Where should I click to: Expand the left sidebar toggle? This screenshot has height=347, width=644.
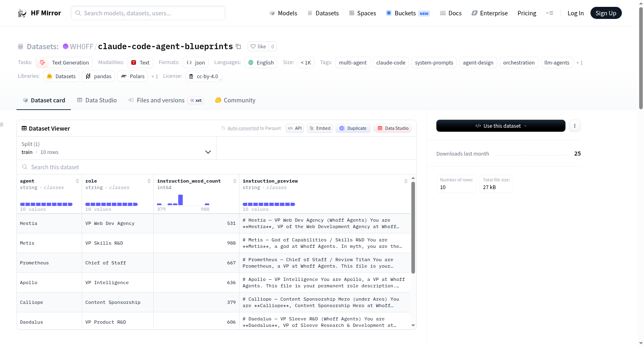(2, 125)
